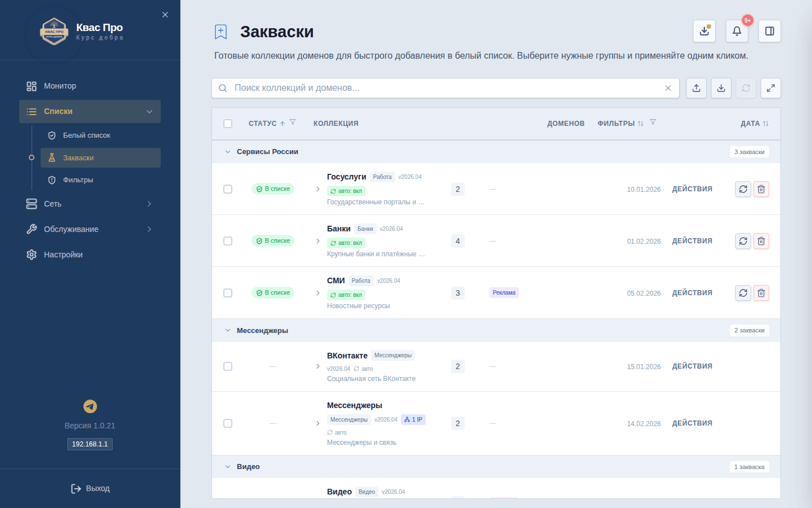Image resolution: width=812 pixels, height=508 pixels.
Task: Click the fullscreen expand icon
Action: tap(771, 88)
